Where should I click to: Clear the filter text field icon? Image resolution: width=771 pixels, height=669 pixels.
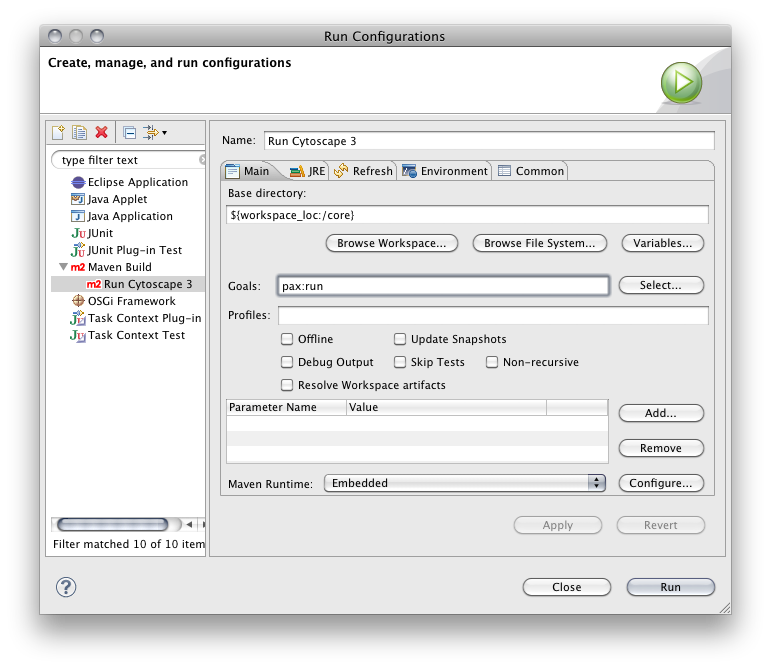point(202,160)
